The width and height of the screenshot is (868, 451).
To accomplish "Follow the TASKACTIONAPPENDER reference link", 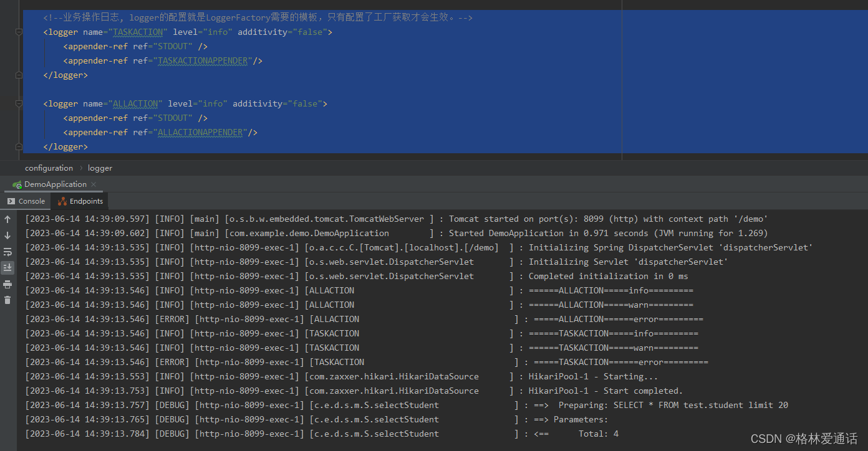I will pyautogui.click(x=201, y=60).
